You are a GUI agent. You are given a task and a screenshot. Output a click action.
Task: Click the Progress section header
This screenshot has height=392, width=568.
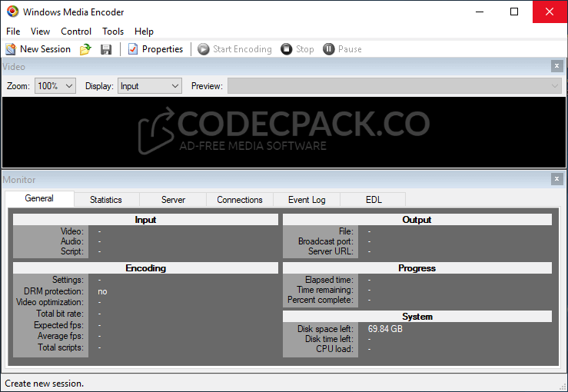(417, 268)
